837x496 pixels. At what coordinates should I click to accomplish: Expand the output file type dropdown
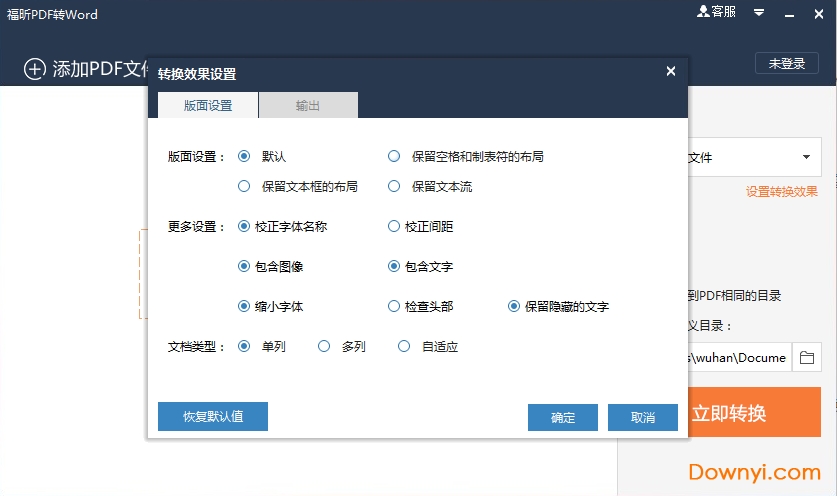[x=807, y=157]
